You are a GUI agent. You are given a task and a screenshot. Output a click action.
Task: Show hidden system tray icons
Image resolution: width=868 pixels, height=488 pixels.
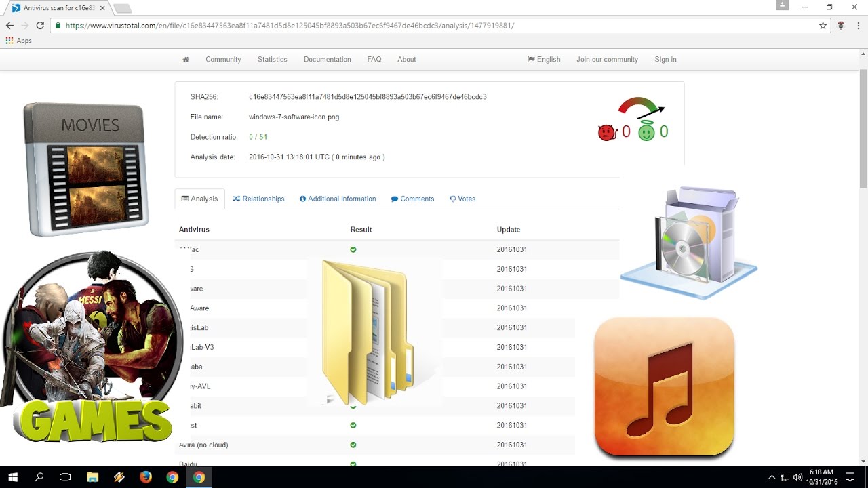[772, 477]
